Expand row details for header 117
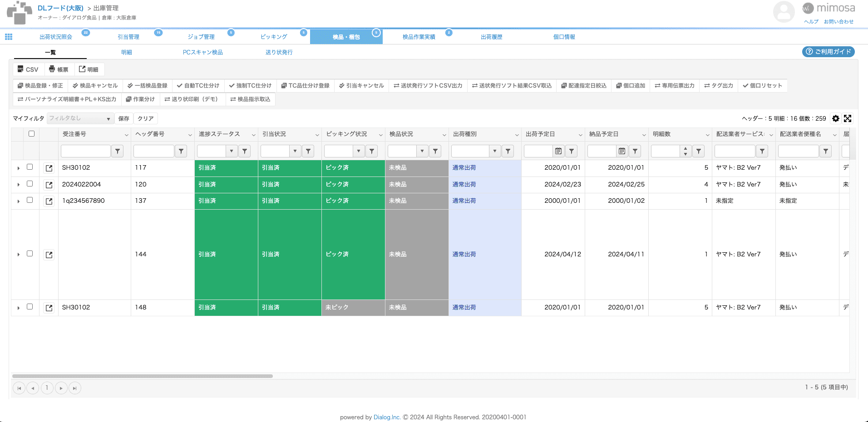 point(19,168)
